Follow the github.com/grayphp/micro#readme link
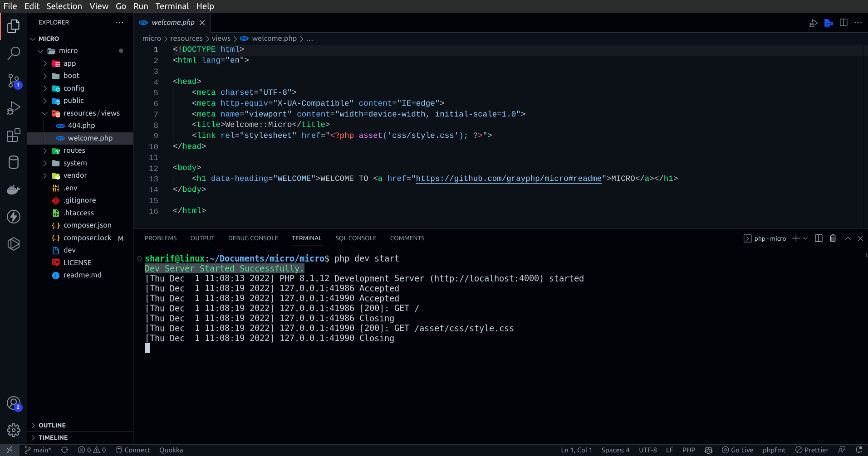Viewport: 868px width, 456px height. coord(509,179)
